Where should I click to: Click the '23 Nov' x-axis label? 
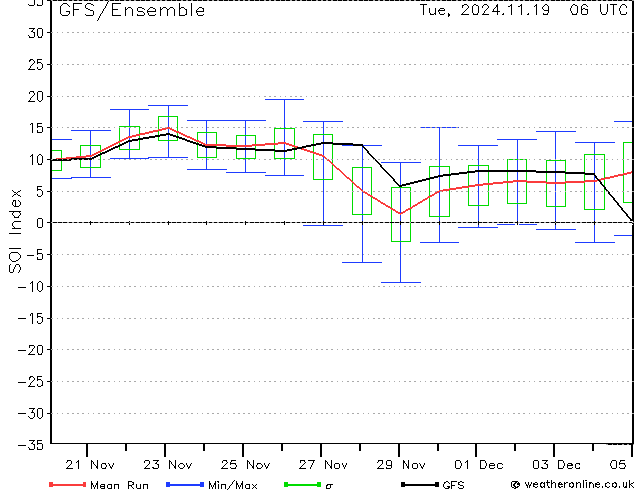(167, 465)
